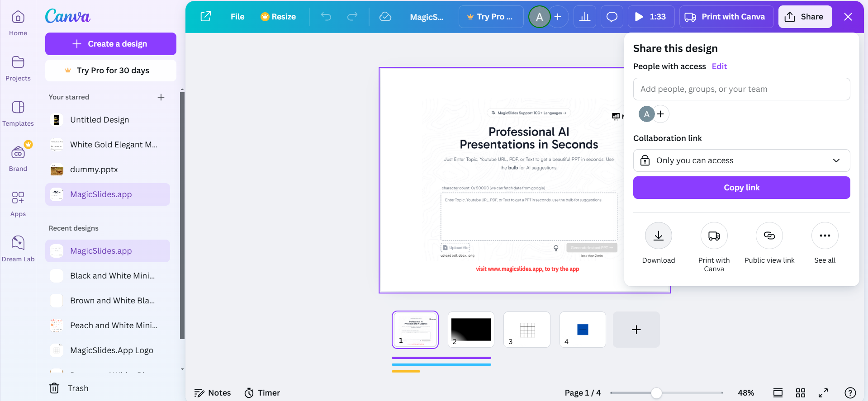Open starred dummy.pptx
Screen dimensions: 868x401
tap(108, 170)
